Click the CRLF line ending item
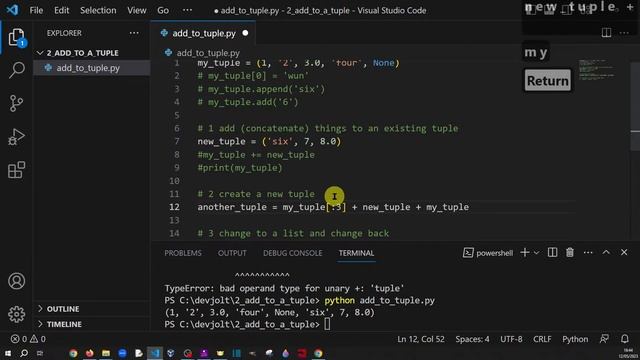This screenshot has height=360, width=640. [542, 339]
